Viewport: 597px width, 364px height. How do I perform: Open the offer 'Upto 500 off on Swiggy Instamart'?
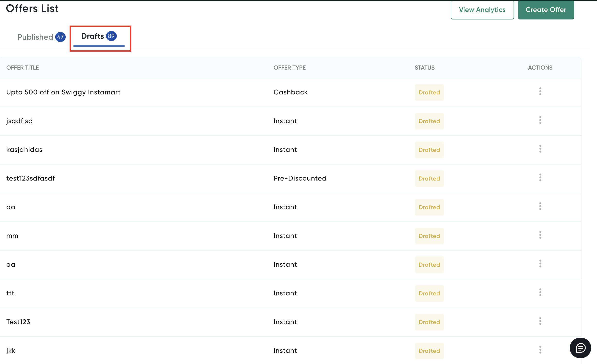coord(63,92)
